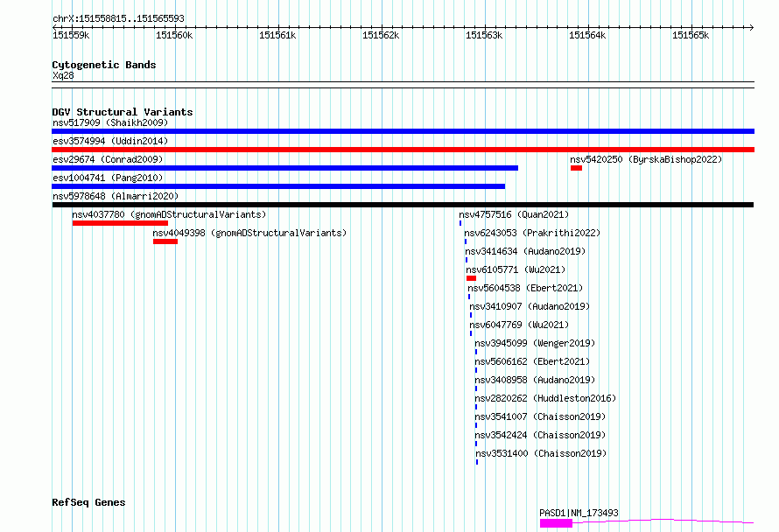The image size is (779, 532).
Task: Open the nsv5606162 (Ebert2021) label
Action: coord(532,361)
